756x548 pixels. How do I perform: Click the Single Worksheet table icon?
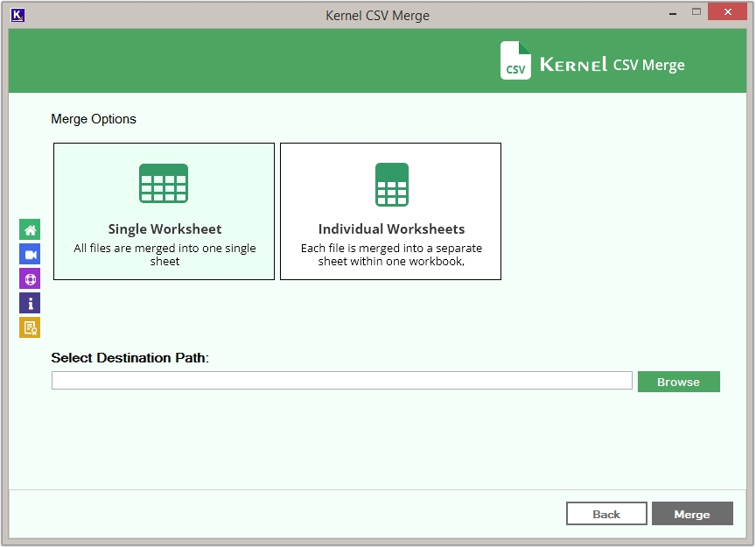coord(164,183)
